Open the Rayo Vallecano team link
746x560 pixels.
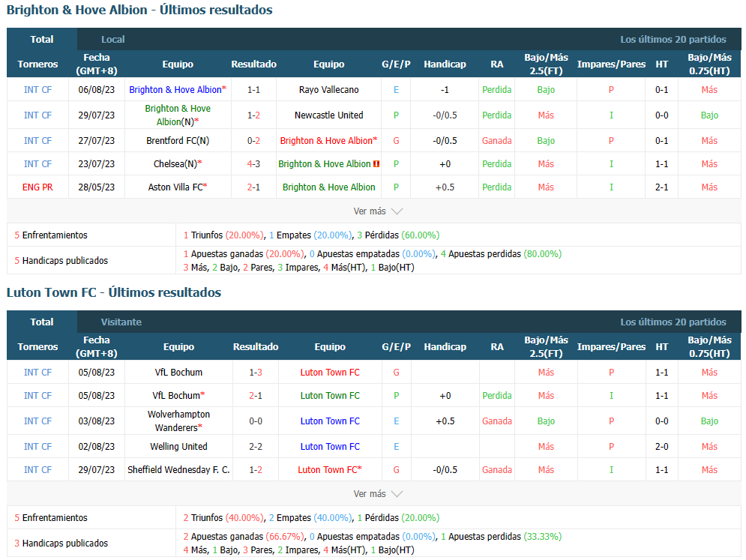[x=328, y=90]
